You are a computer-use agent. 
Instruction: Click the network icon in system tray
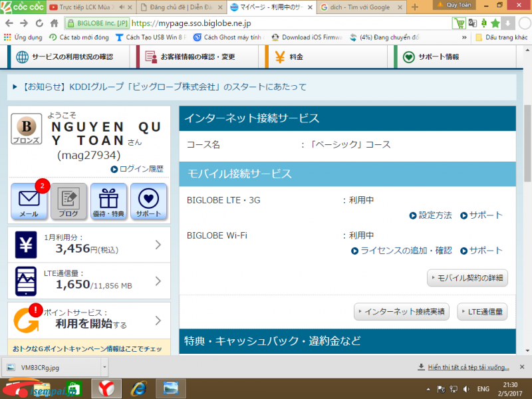pyautogui.click(x=454, y=389)
